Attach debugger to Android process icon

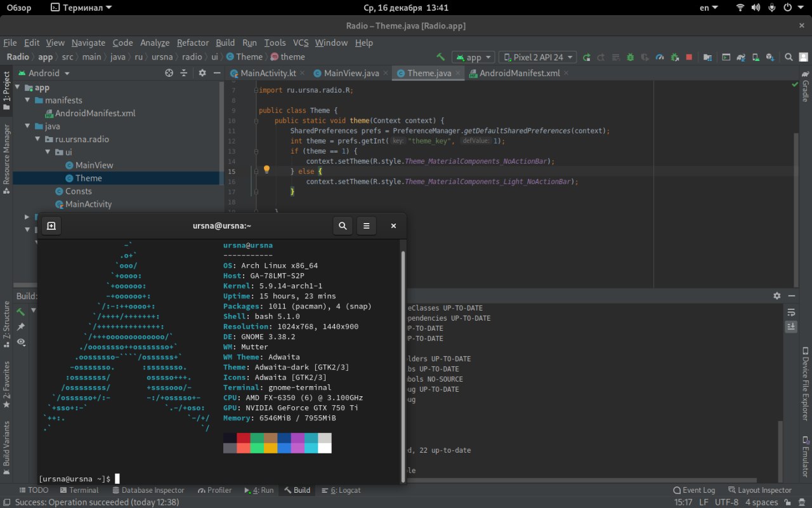pyautogui.click(x=675, y=57)
